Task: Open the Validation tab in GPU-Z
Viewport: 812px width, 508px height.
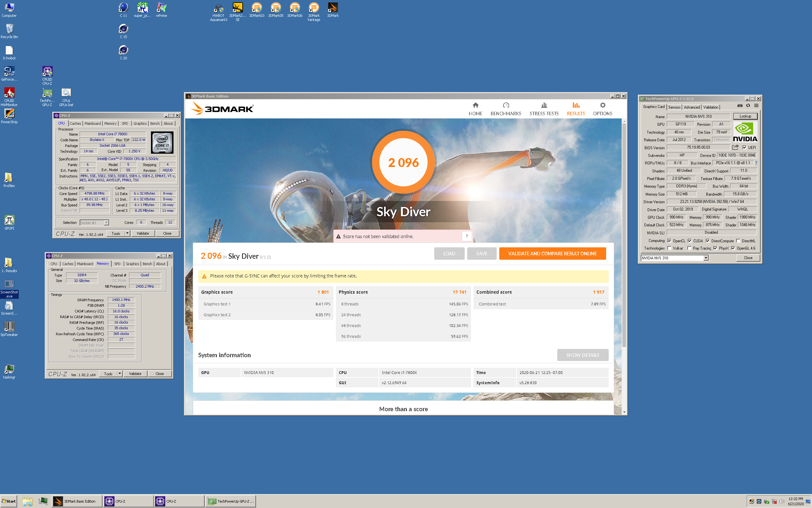Action: 711,107
